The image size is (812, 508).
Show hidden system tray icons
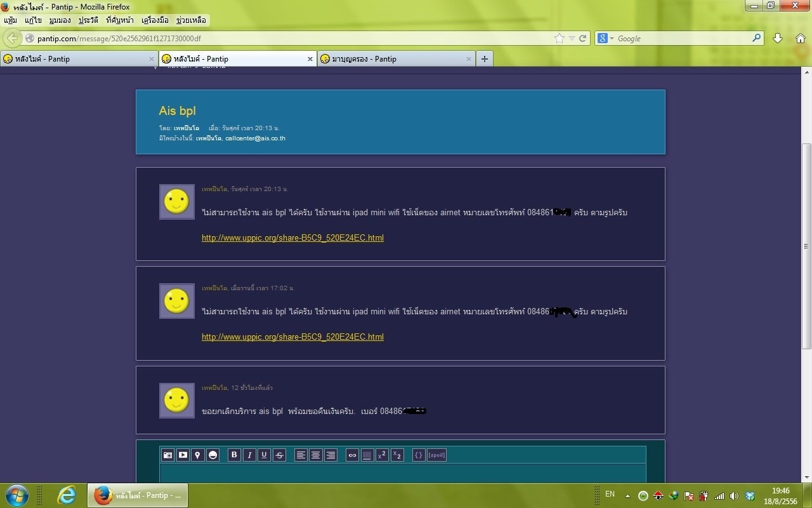(x=628, y=496)
